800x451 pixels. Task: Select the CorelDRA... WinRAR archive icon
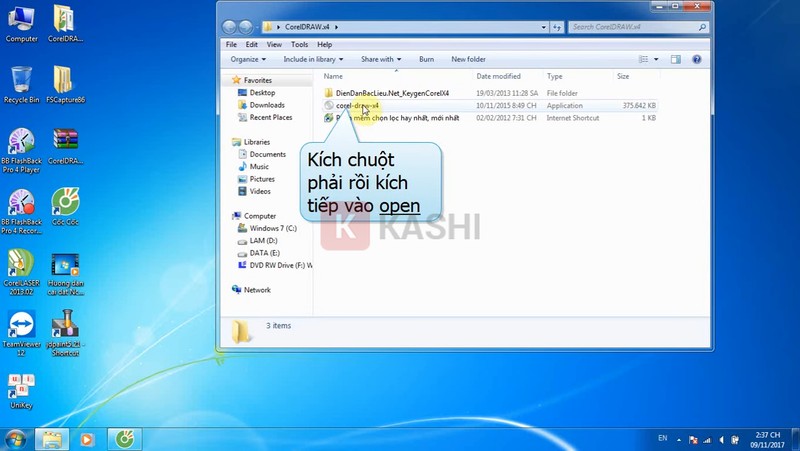pyautogui.click(x=65, y=146)
